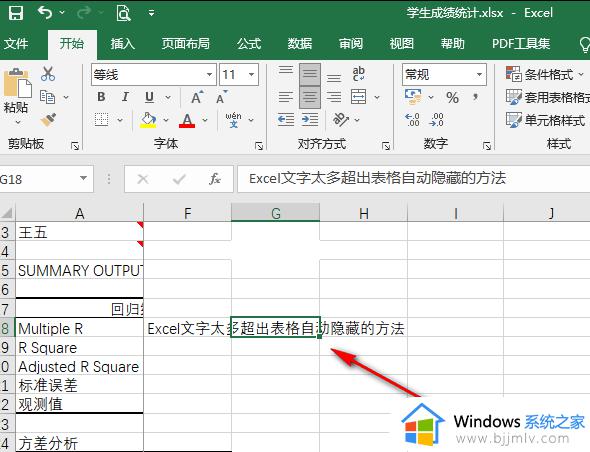Screen dimensions: 590x452
Task: Open number format dropdown 常规
Action: pos(479,75)
